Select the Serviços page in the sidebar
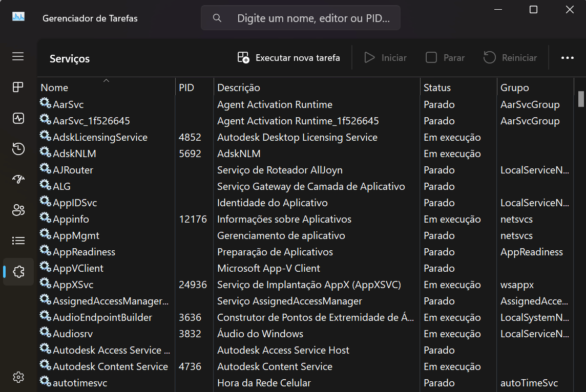This screenshot has width=586, height=392. point(18,271)
